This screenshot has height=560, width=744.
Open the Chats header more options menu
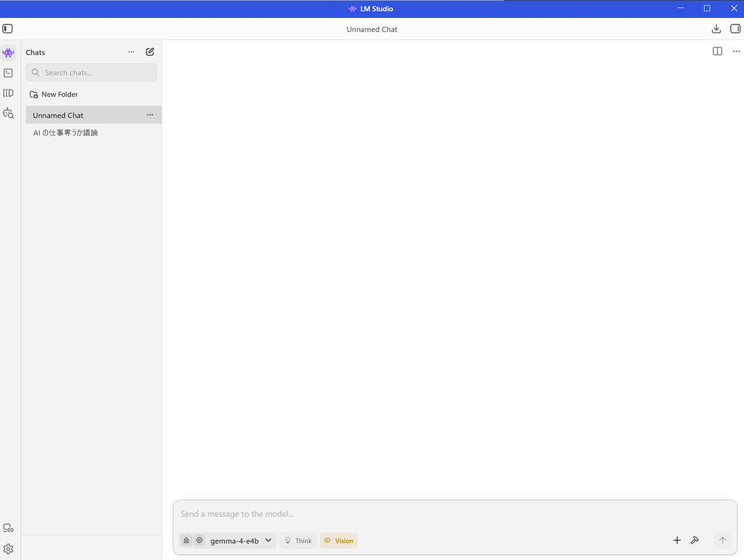pos(131,52)
